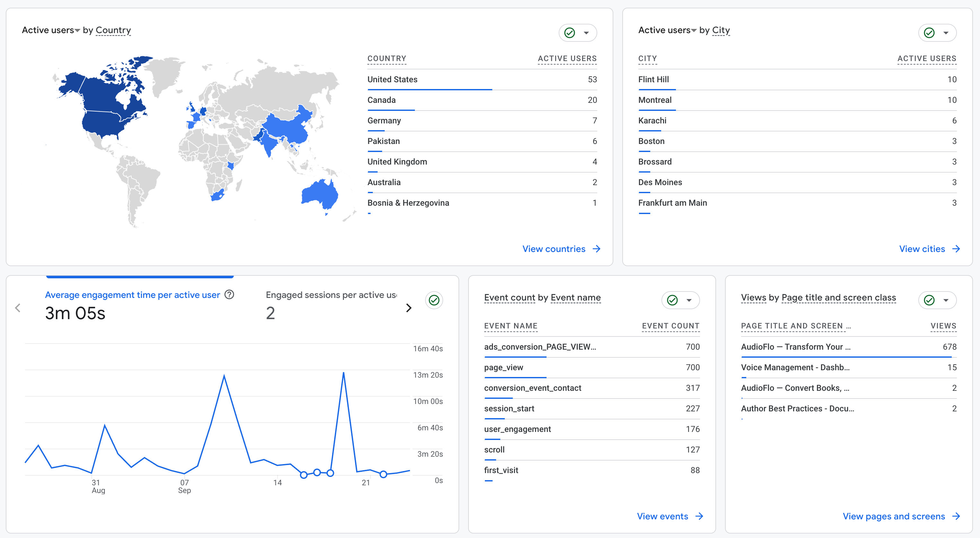The height and width of the screenshot is (538, 980).
Task: Click green check icon in Country card
Action: click(x=570, y=33)
